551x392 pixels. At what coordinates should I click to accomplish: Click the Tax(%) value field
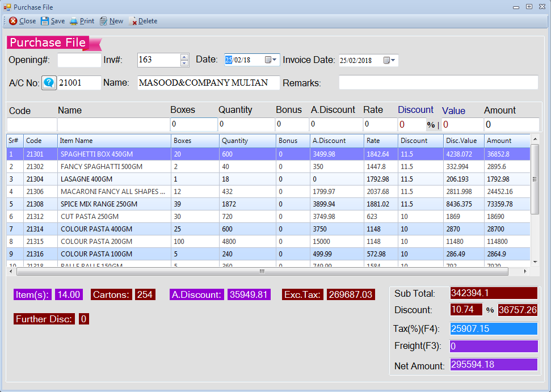(x=493, y=328)
